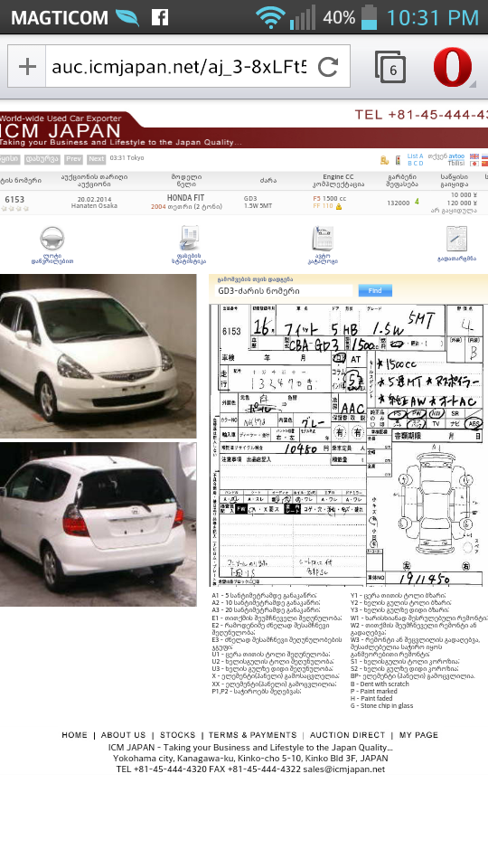Click the 'B - Dent with scratch' legend line
488x868 pixels.
380,684
